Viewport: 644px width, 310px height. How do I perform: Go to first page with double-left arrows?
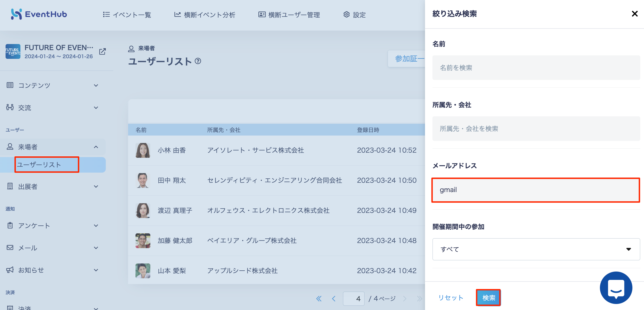pyautogui.click(x=319, y=298)
